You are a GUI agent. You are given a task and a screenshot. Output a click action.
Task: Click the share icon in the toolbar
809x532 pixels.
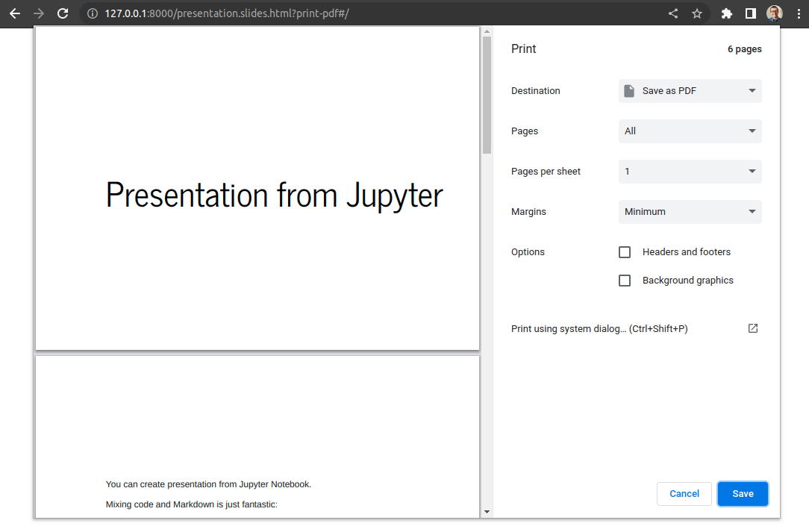(x=672, y=13)
